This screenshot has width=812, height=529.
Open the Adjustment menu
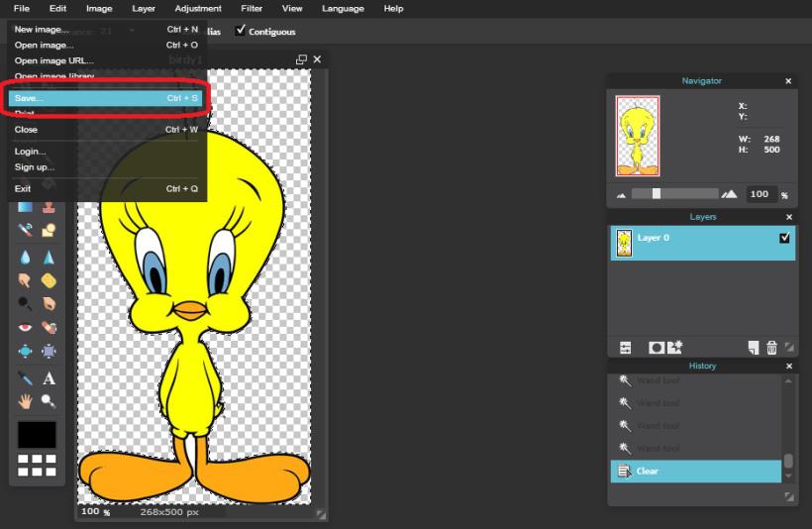click(198, 8)
